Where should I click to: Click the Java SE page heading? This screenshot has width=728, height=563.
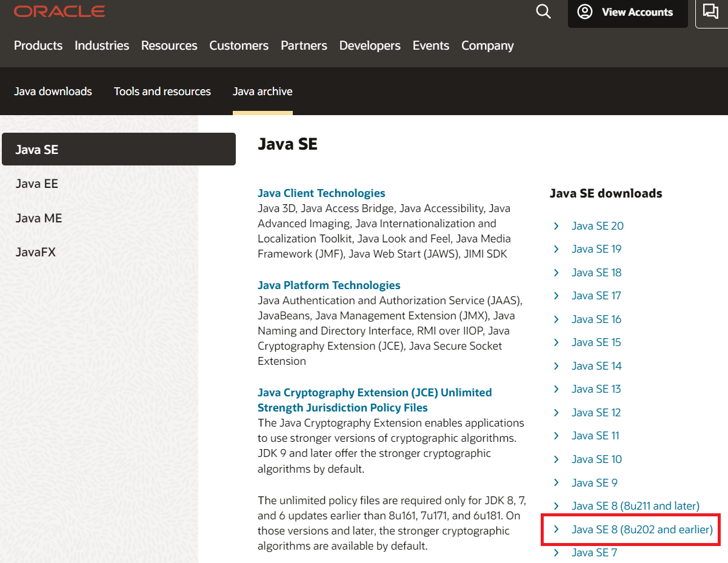[x=287, y=144]
